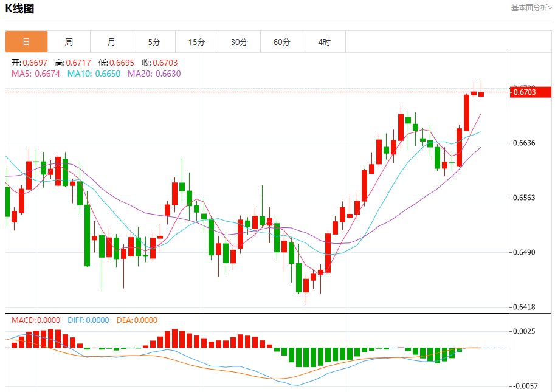Viewport: 555px width, 392px height.
Task: Show the 30分 interval chart
Action: point(239,42)
